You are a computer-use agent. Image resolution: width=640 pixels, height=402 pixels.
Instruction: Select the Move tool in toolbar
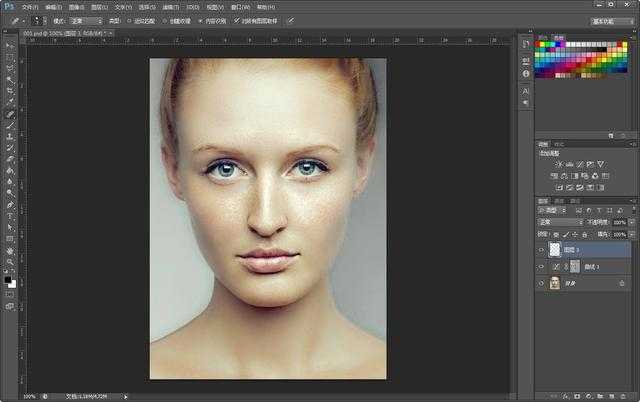[x=10, y=47]
